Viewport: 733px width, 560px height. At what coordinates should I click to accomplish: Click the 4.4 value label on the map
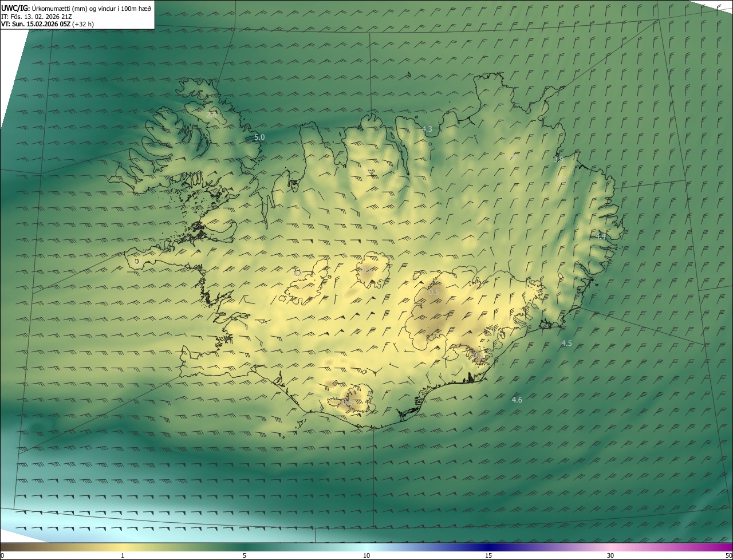[600, 236]
